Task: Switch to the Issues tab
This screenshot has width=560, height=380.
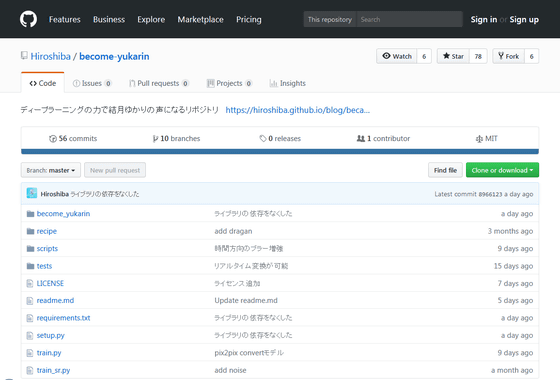Action: point(92,83)
